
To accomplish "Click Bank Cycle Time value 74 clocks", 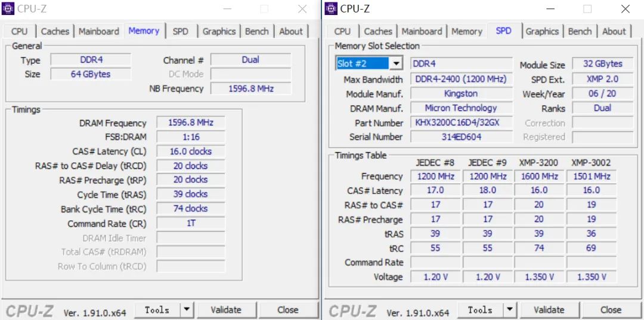I will tap(191, 208).
